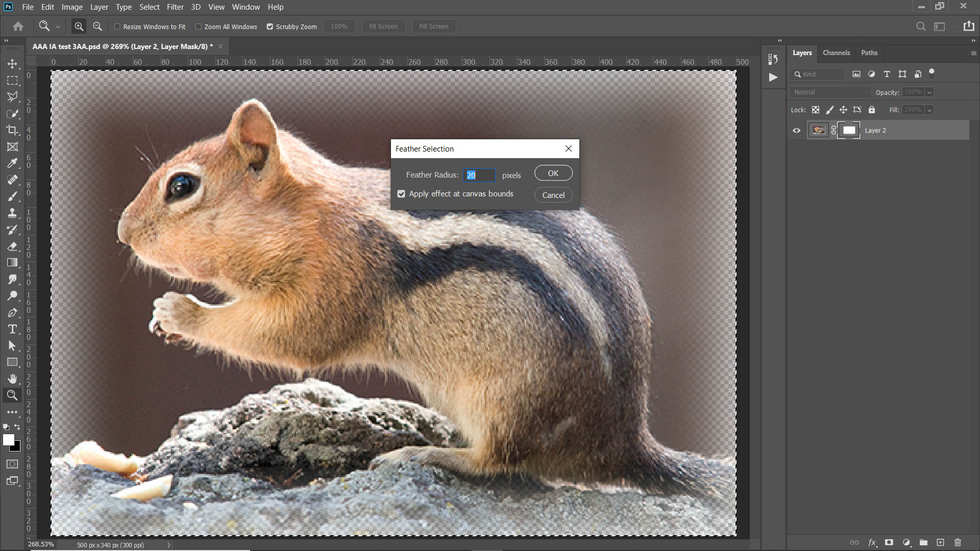Click OK in Feather Selection dialog
The image size is (980, 551).
[x=553, y=173]
